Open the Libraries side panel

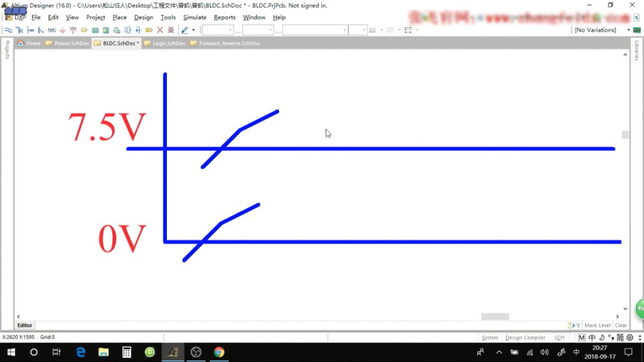(637, 51)
